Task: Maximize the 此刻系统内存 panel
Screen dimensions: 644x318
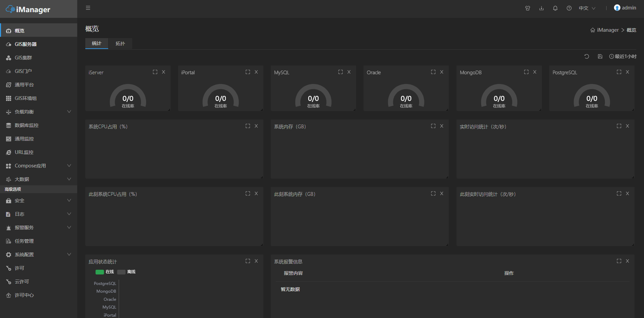Action: coord(433,193)
